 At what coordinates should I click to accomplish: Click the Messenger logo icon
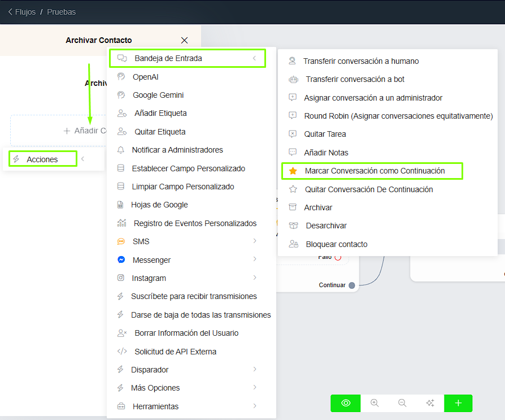121,260
